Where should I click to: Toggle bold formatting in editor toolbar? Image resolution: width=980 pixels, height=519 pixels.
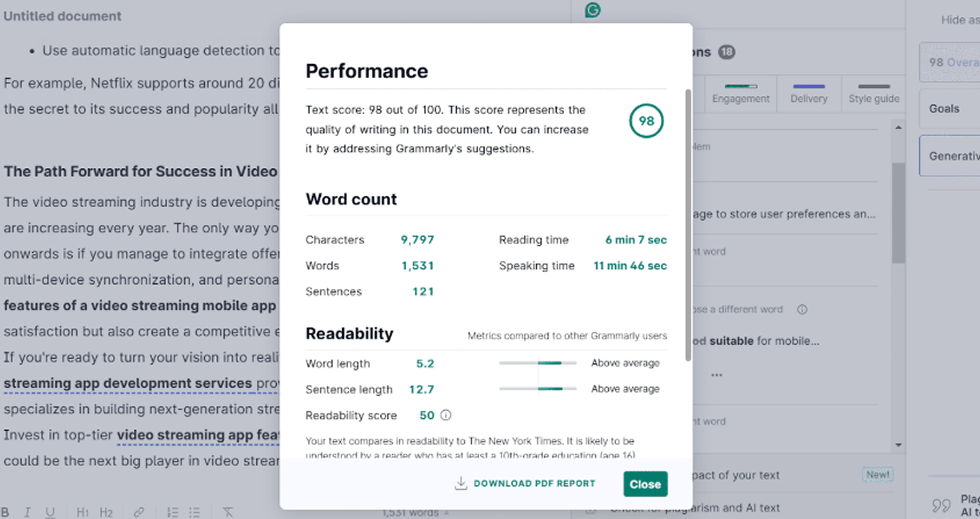(5, 512)
